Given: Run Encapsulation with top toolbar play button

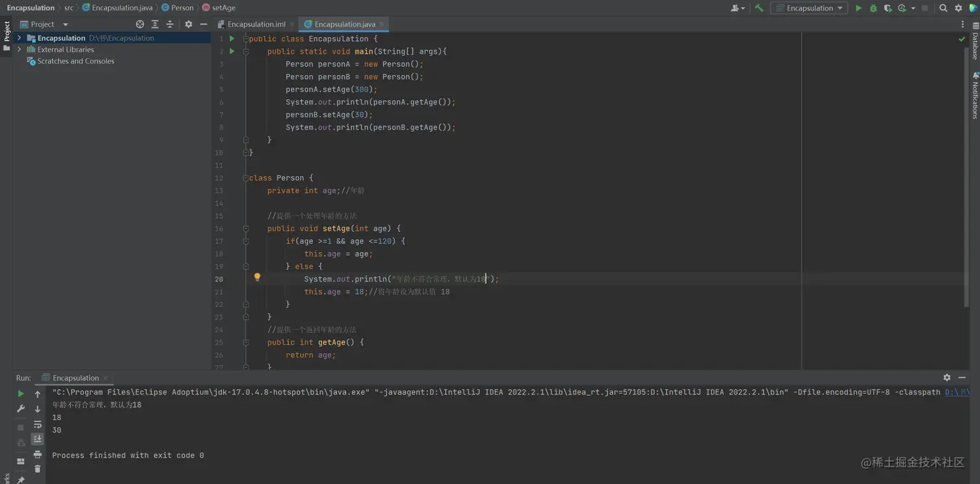Looking at the screenshot, I should (859, 8).
